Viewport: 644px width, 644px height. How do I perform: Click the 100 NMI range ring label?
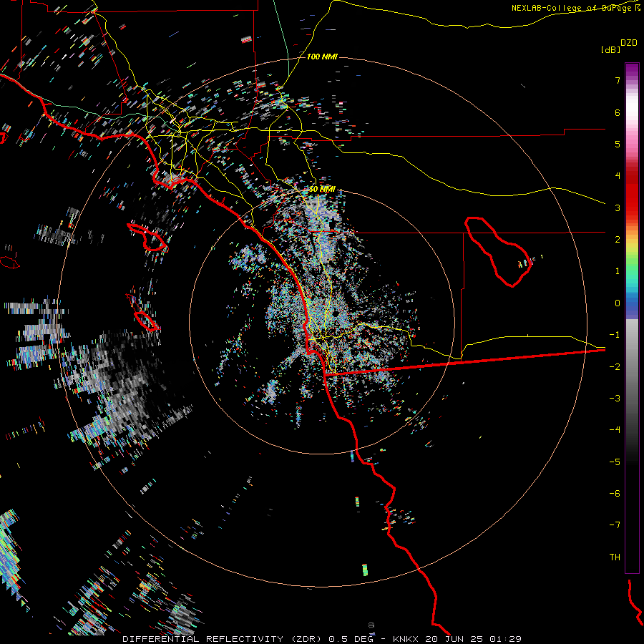click(x=322, y=57)
